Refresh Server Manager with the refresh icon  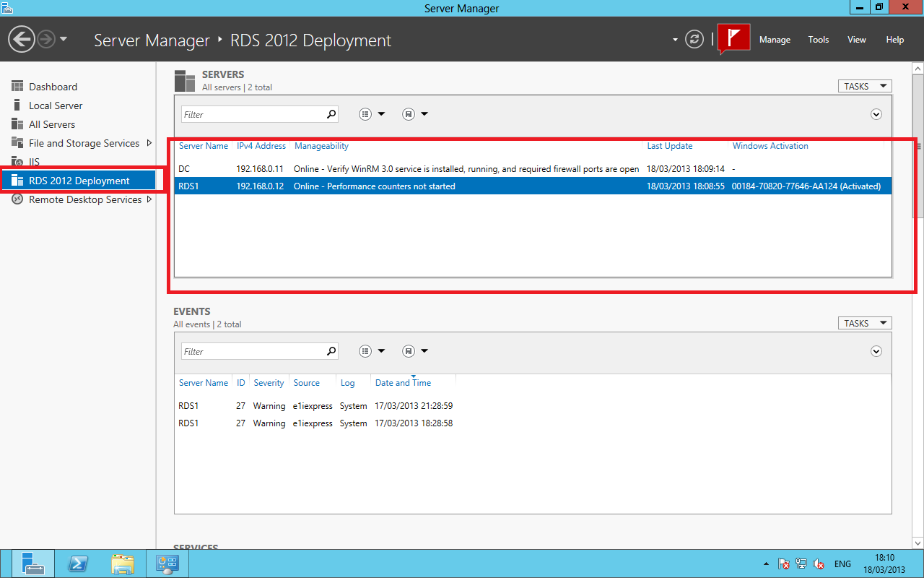pos(694,39)
